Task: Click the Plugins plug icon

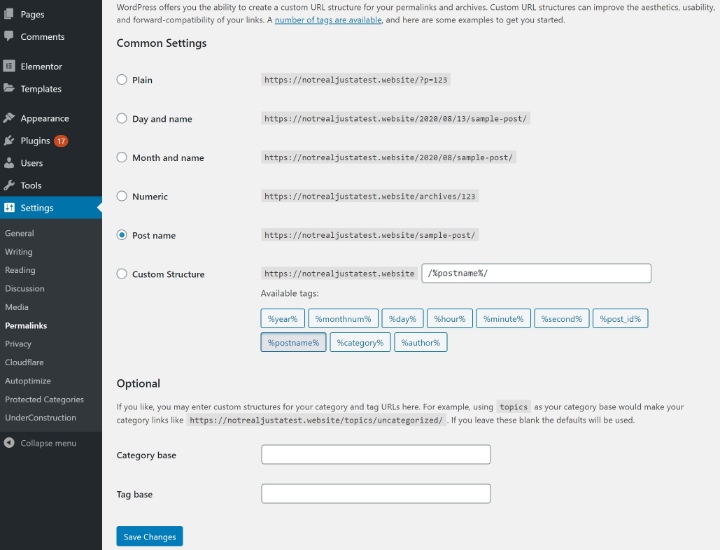Action: [x=9, y=140]
